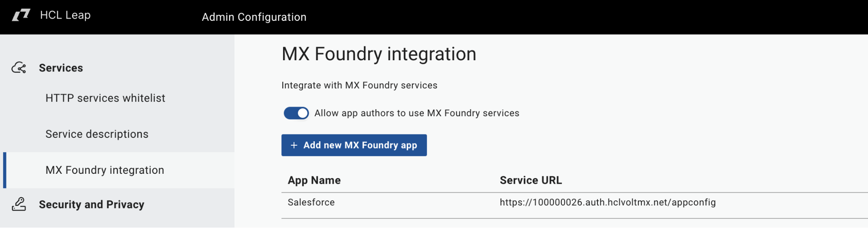
Task: Click the 'Allow app authors' toggle label
Action: pos(416,113)
